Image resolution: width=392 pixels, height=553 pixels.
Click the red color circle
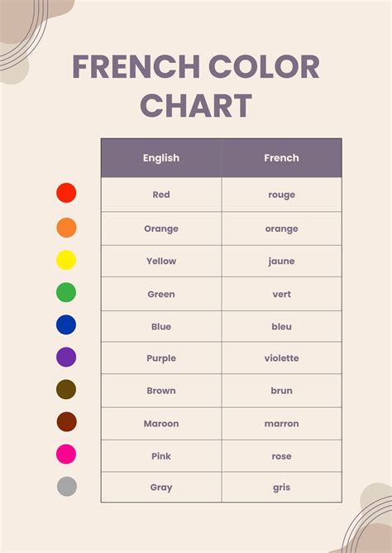[66, 193]
